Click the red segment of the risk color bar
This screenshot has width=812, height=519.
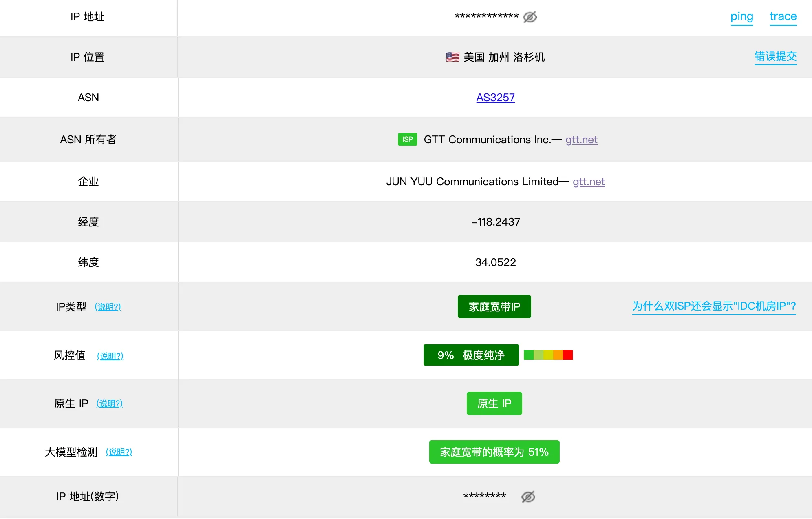(x=568, y=355)
